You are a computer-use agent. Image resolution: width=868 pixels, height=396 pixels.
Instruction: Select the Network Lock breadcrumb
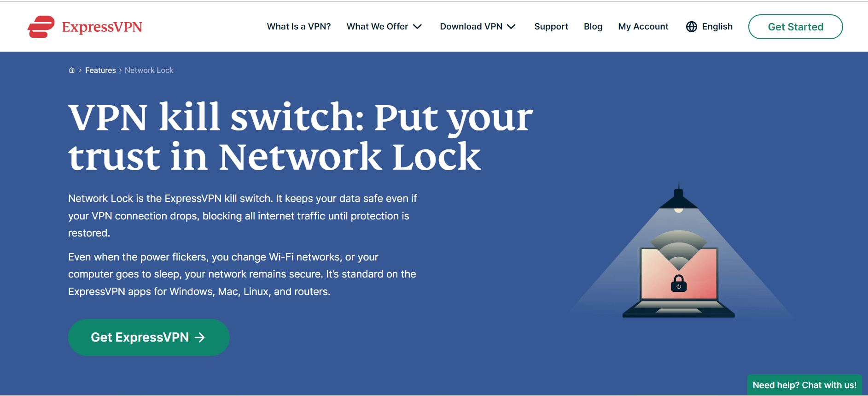point(149,70)
